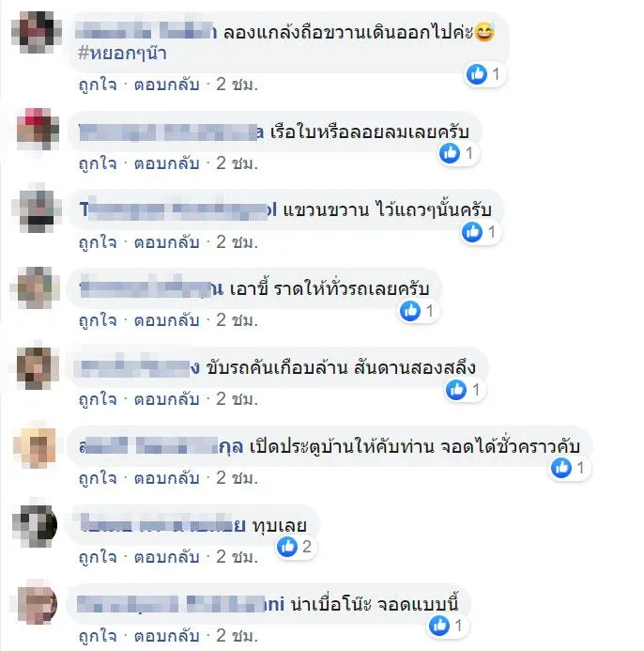Image resolution: width=644 pixels, height=651 pixels.
Task: Click ตอบกลับ under the แขวนขวาน comment
Action: click(167, 242)
